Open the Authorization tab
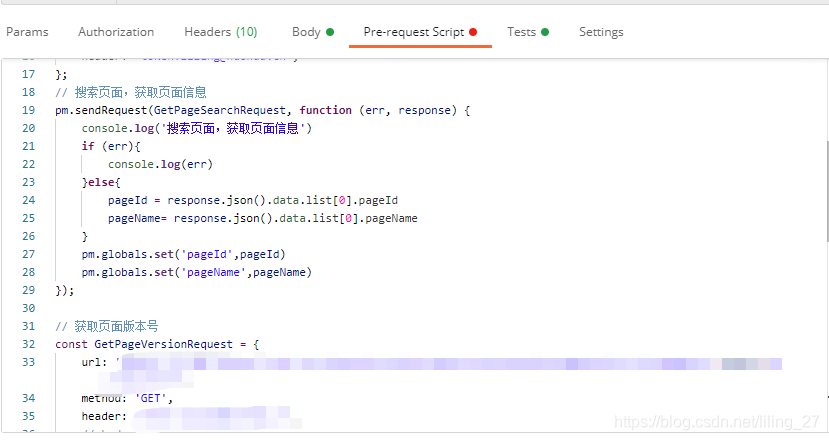 (x=116, y=32)
